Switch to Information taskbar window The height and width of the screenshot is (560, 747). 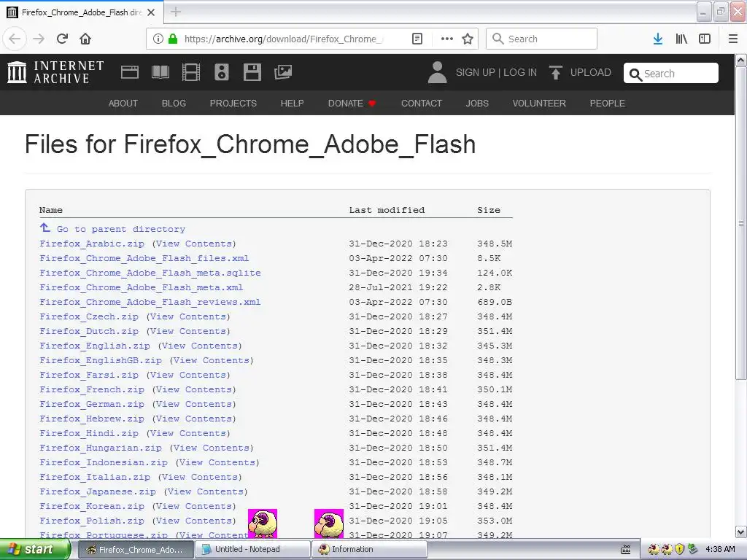tap(370, 550)
